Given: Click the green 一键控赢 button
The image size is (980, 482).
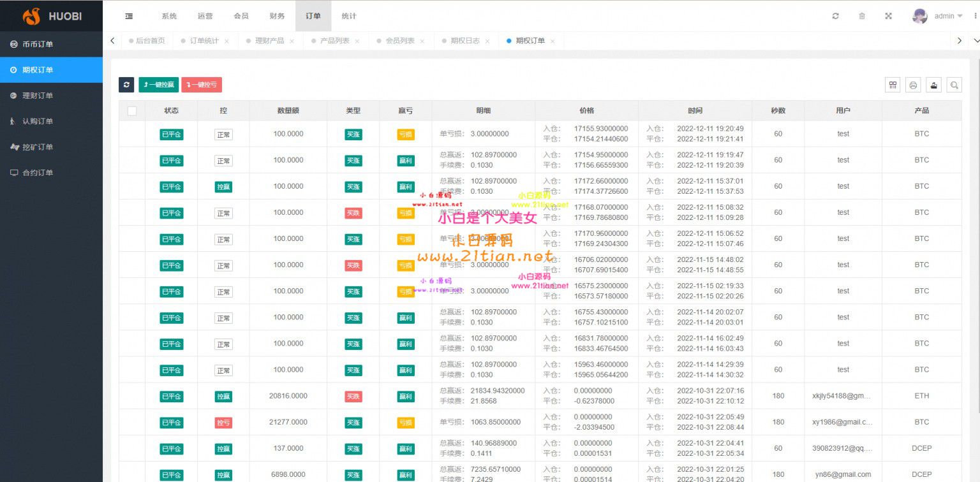Looking at the screenshot, I should [x=158, y=85].
